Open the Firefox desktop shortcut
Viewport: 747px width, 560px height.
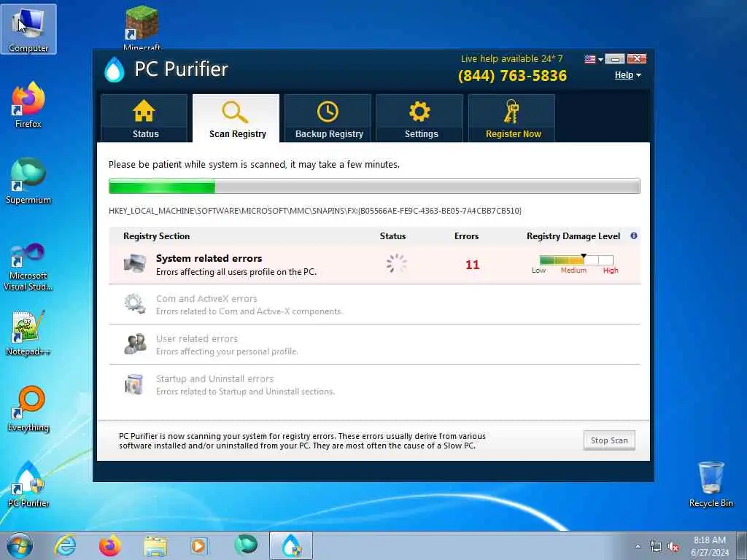point(28,105)
